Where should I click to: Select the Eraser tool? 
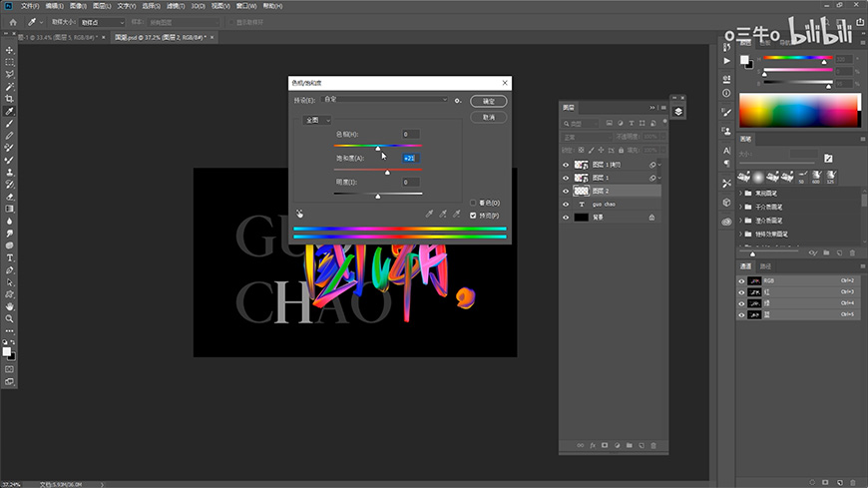tap(10, 197)
